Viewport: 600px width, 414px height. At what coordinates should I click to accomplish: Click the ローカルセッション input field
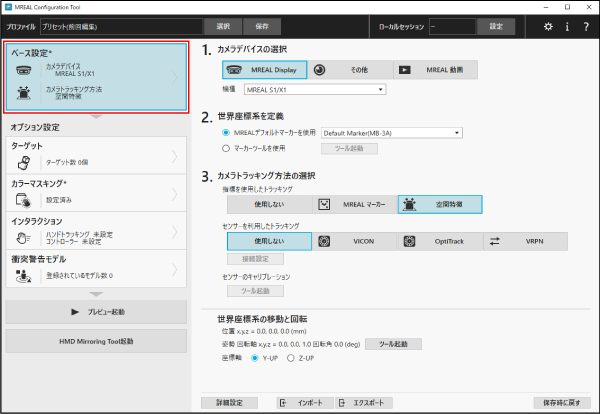(x=452, y=26)
